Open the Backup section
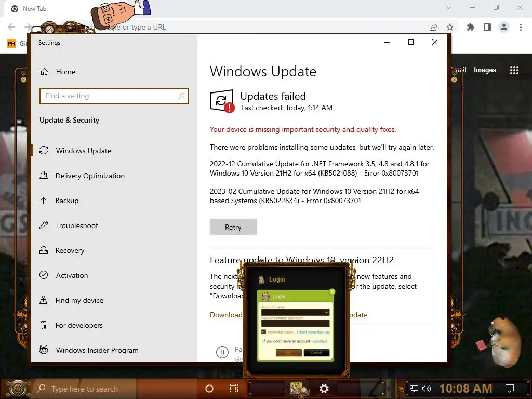This screenshot has width=532, height=399. [67, 201]
